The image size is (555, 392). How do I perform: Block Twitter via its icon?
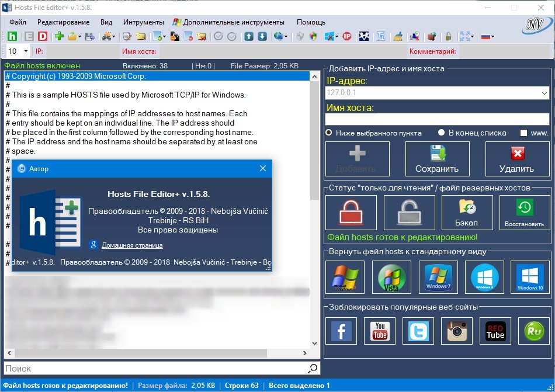pyautogui.click(x=418, y=331)
